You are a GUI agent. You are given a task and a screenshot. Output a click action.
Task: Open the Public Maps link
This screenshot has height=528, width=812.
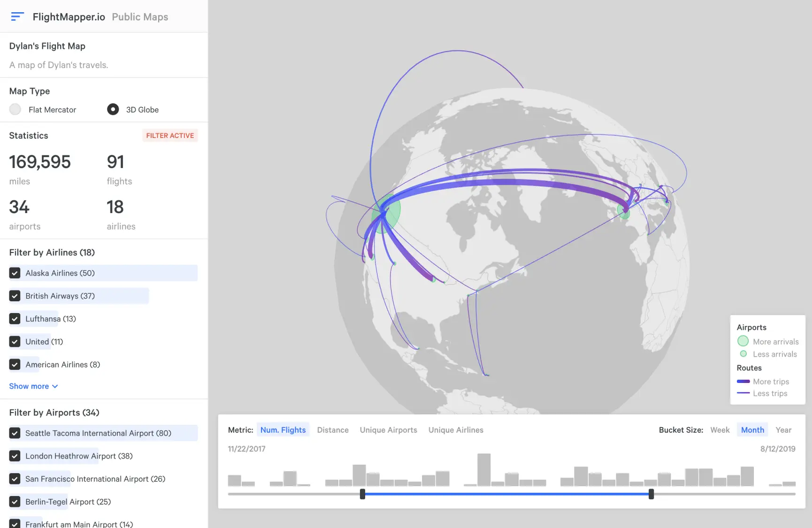tap(140, 17)
